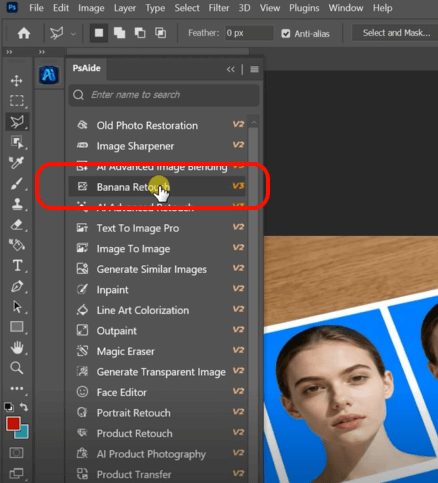Swap foreground and background colors

coord(24,407)
